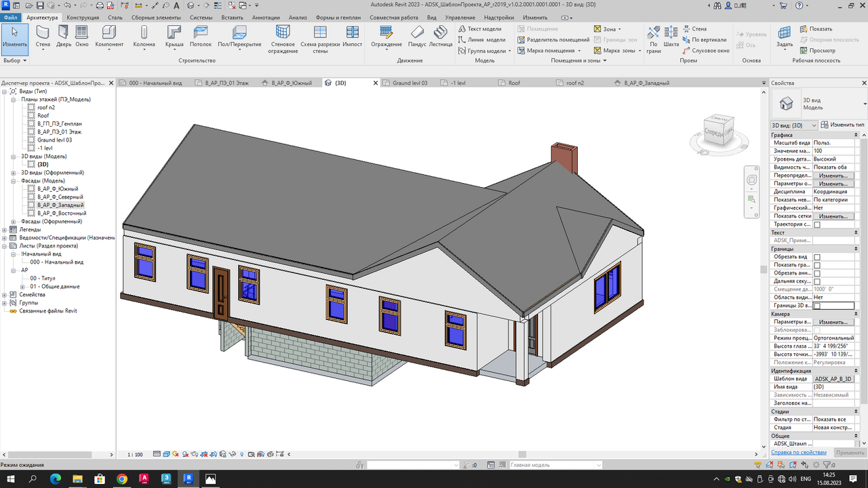
Task: Expand the Легенды tree node
Action: click(x=5, y=230)
